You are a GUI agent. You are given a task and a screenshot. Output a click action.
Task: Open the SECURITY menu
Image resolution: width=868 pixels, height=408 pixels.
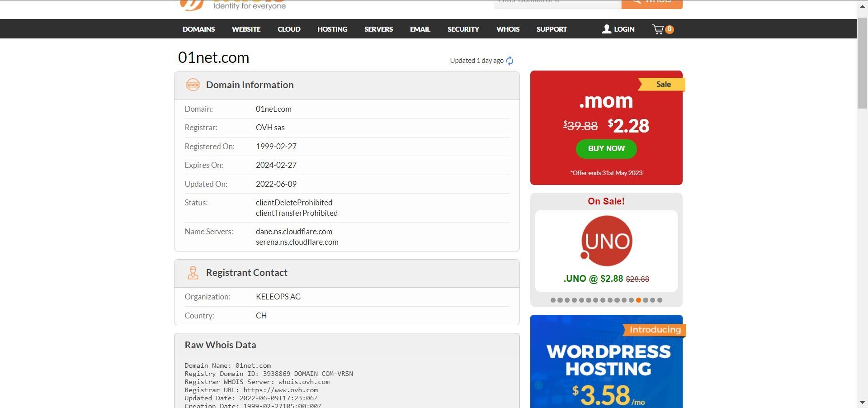[463, 29]
